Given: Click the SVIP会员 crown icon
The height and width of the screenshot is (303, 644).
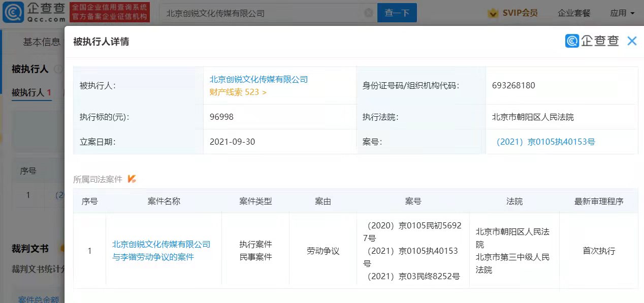Looking at the screenshot, I should (493, 13).
